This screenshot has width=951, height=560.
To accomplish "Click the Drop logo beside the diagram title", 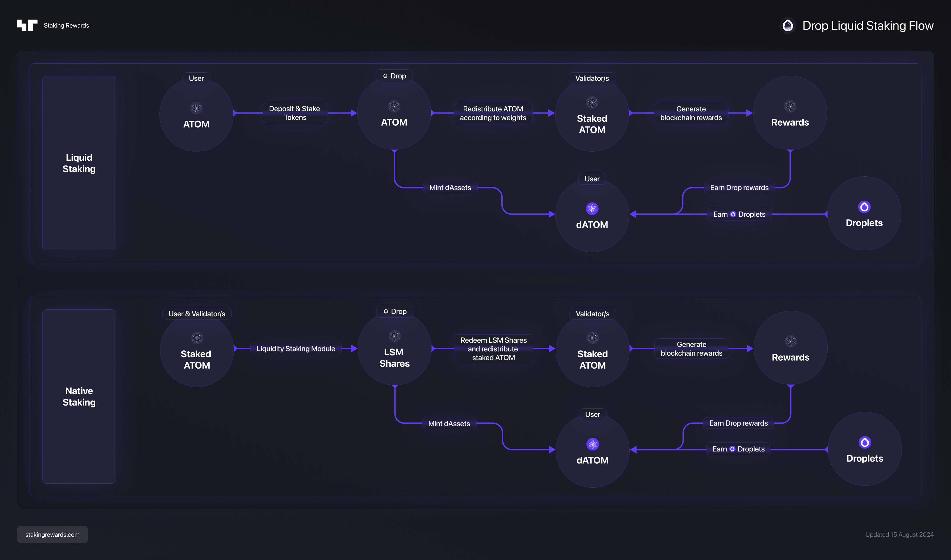I will pos(788,26).
